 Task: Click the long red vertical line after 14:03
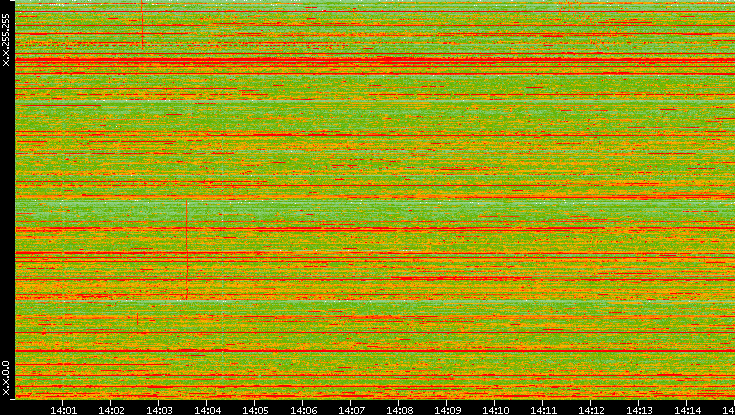[x=187, y=250]
